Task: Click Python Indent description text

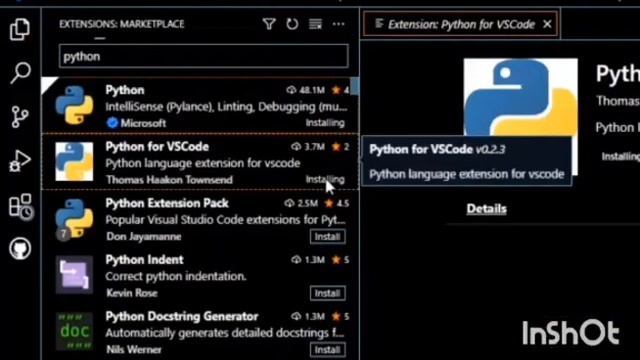Action: pyautogui.click(x=176, y=276)
